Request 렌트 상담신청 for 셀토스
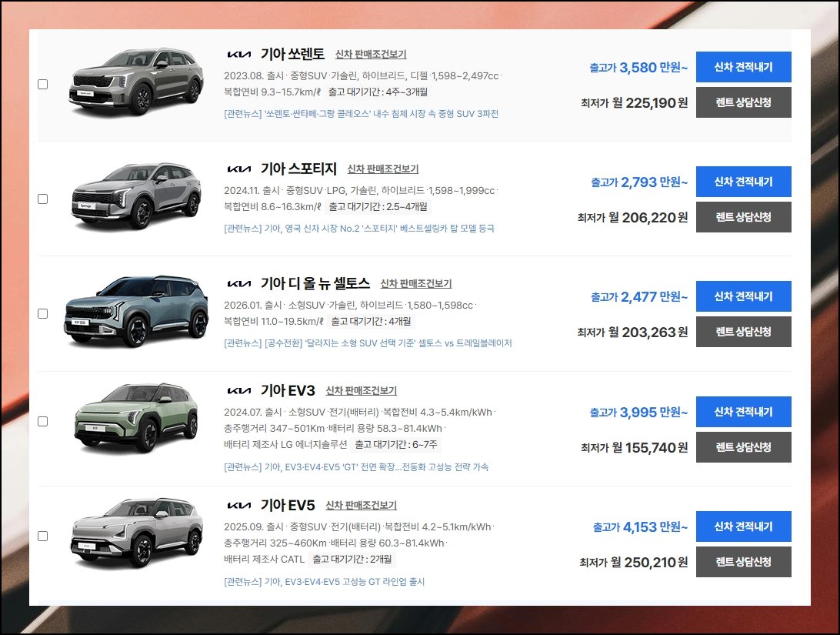 click(744, 332)
